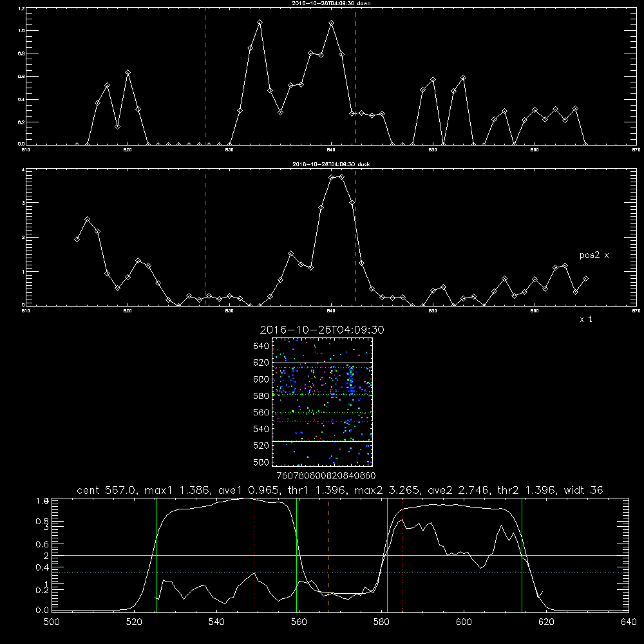Image resolution: width=644 pixels, height=644 pixels.
Task: Select the 'x t' label
Action: click(x=585, y=319)
